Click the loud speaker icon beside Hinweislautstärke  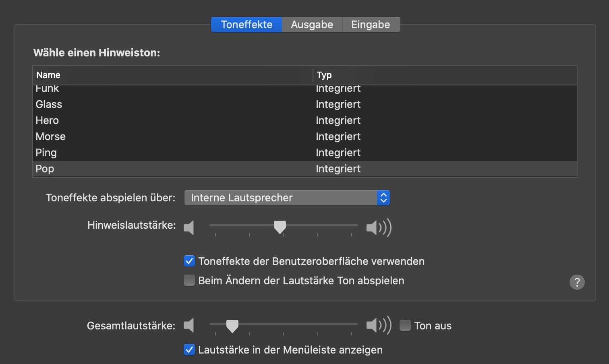pos(379,228)
